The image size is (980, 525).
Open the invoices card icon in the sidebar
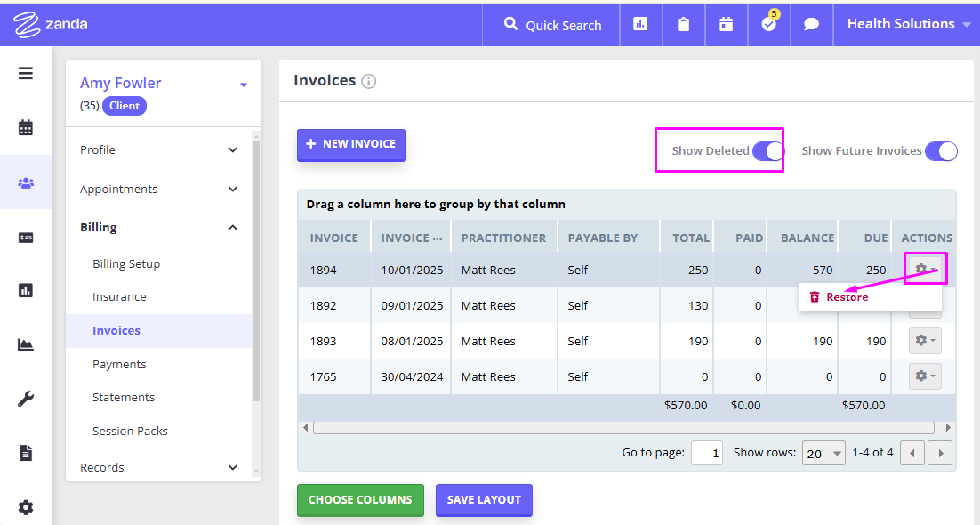tap(26, 236)
